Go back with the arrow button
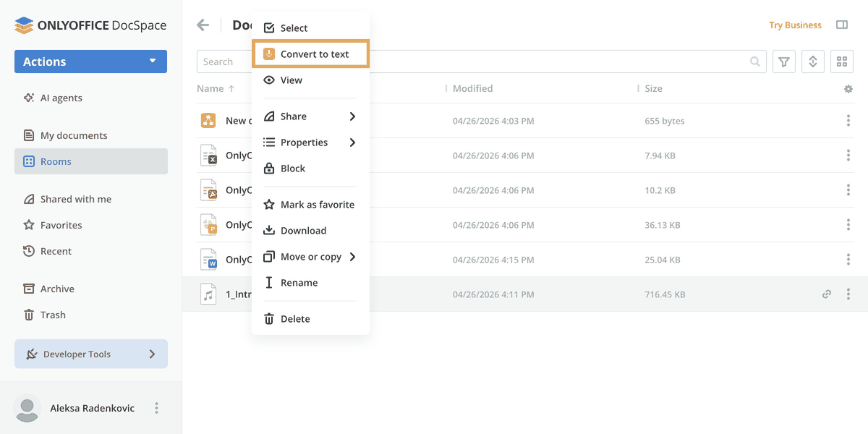Image resolution: width=868 pixels, height=434 pixels. point(203,25)
